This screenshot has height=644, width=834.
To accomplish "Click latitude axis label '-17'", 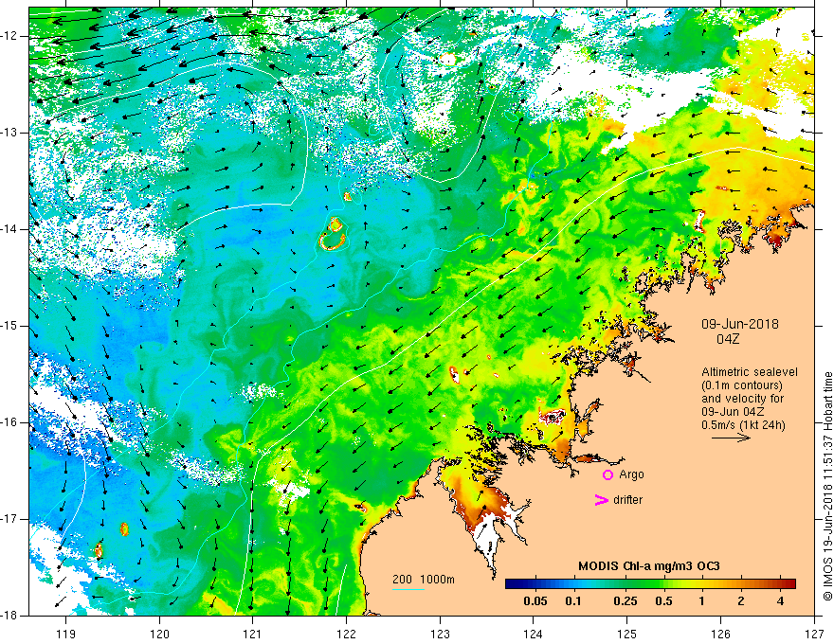I will click(9, 519).
